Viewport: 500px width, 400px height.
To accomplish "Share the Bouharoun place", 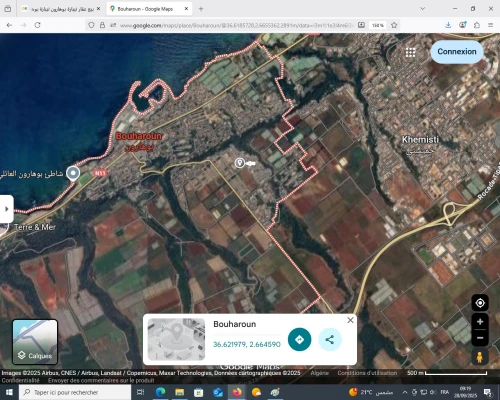I will [x=330, y=339].
